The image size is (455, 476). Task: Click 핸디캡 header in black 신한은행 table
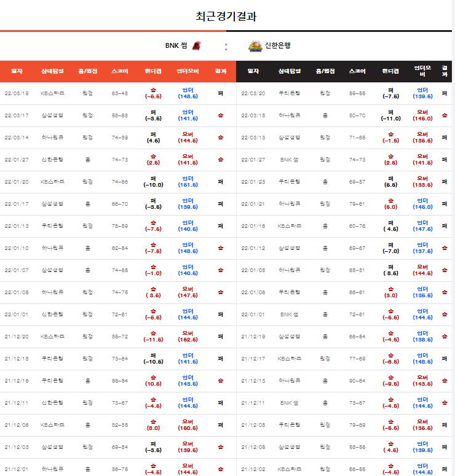[390, 71]
